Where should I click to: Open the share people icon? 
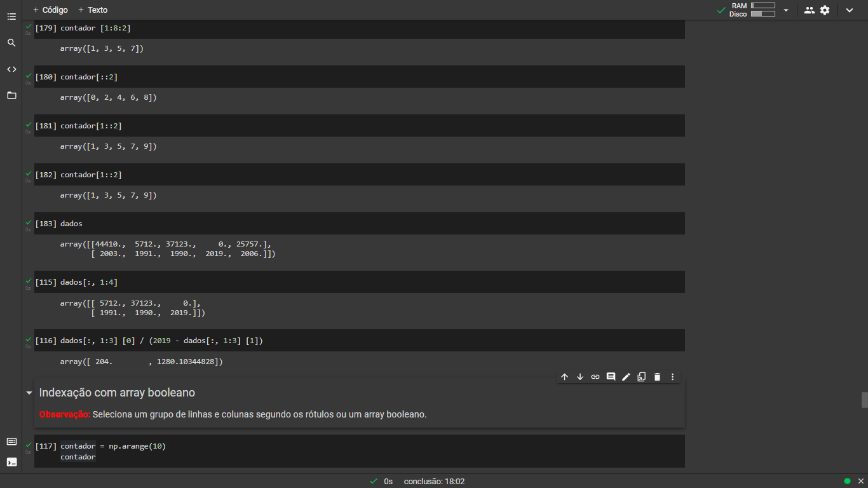tap(809, 10)
